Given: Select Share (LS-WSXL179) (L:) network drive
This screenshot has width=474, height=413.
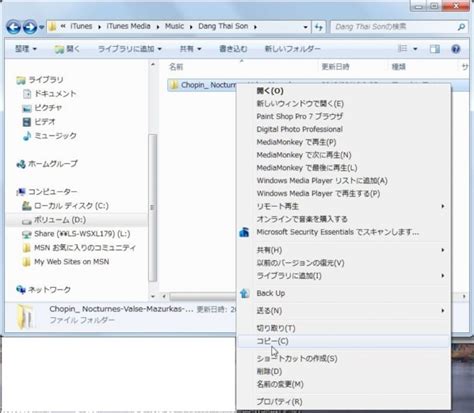Looking at the screenshot, I should click(x=76, y=234).
